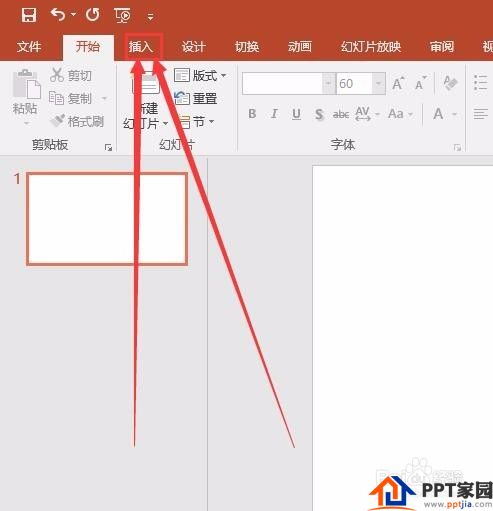Viewport: 493px width, 511px height.
Task: Start slideshow from beginning icon
Action: click(122, 15)
